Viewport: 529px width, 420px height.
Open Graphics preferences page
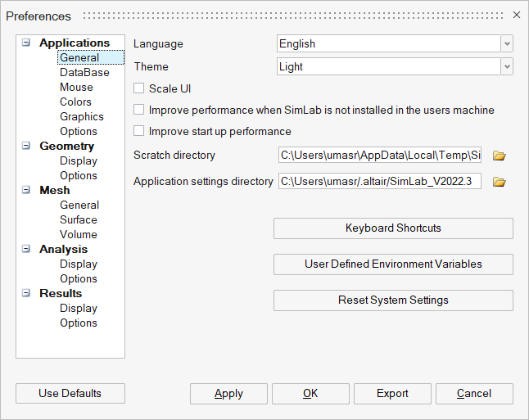click(x=81, y=117)
